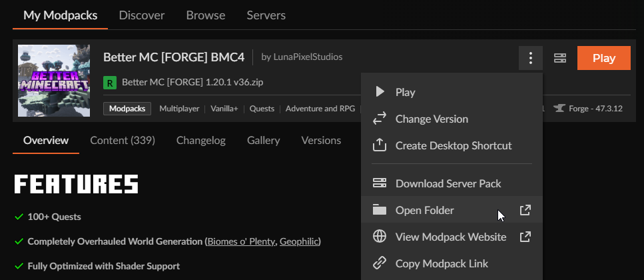
Task: View the Changelog tab
Action: pos(201,141)
